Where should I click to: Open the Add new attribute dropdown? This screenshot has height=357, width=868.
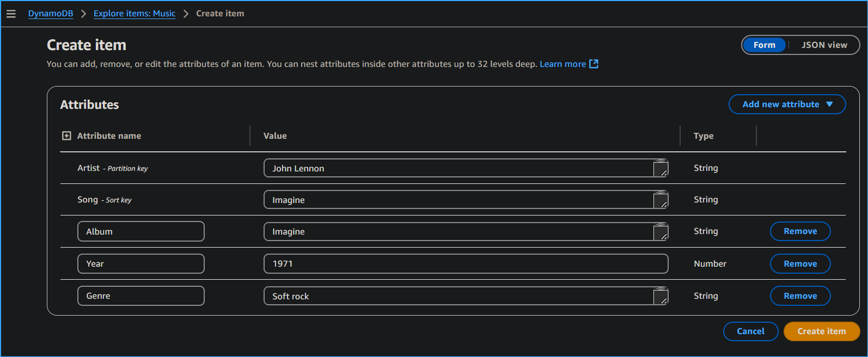point(787,104)
